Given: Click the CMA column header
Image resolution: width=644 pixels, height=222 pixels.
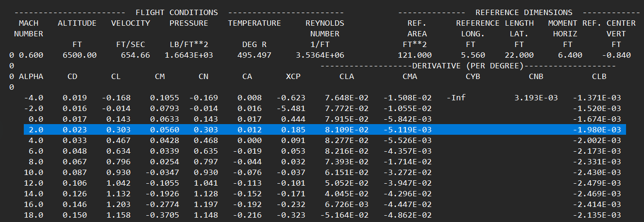Looking at the screenshot, I should tap(410, 77).
